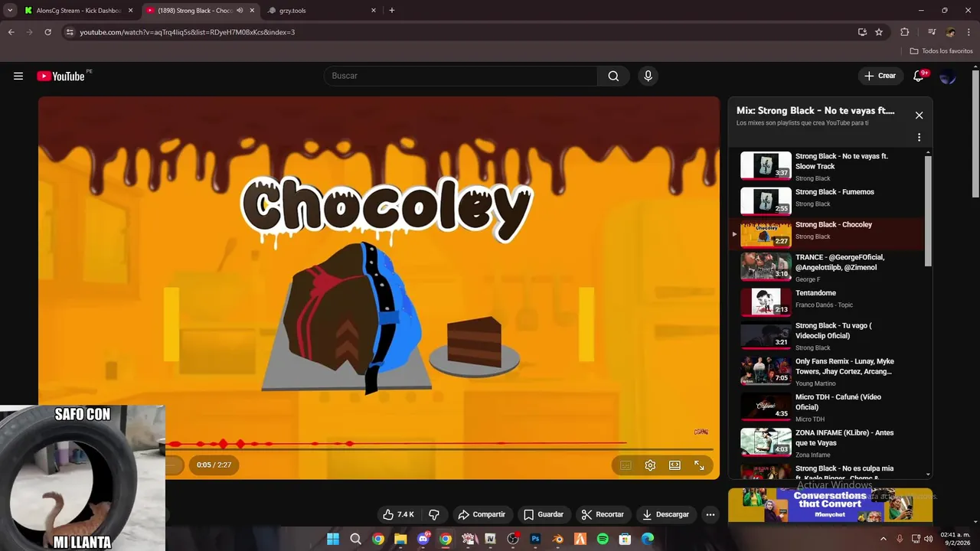Switch to the grzy.tools tab

(x=322, y=11)
